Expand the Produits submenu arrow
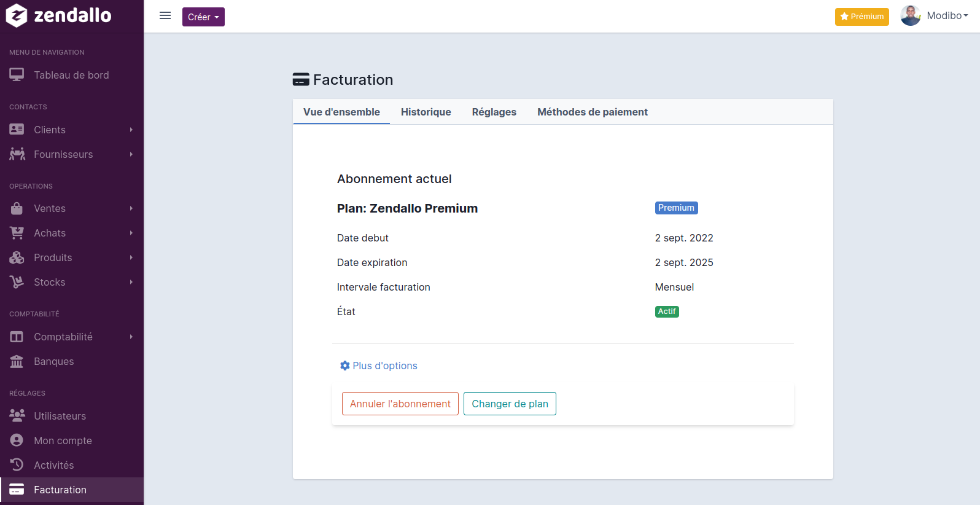 point(131,257)
